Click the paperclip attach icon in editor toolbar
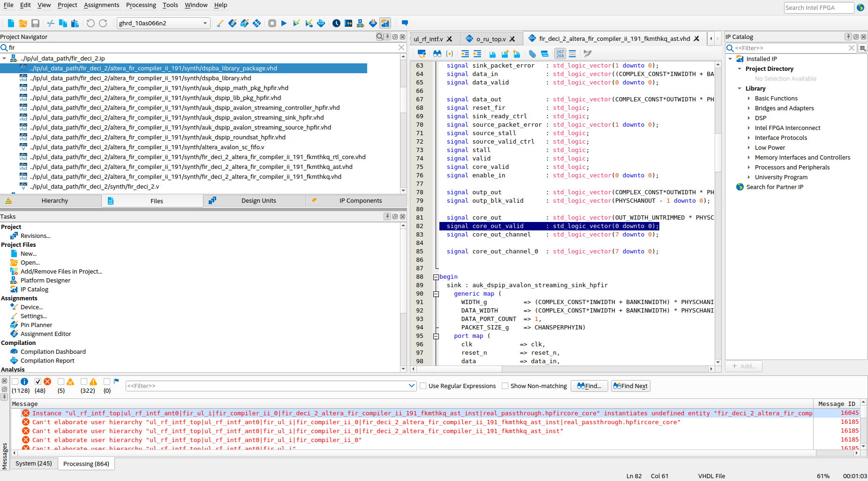 point(532,53)
